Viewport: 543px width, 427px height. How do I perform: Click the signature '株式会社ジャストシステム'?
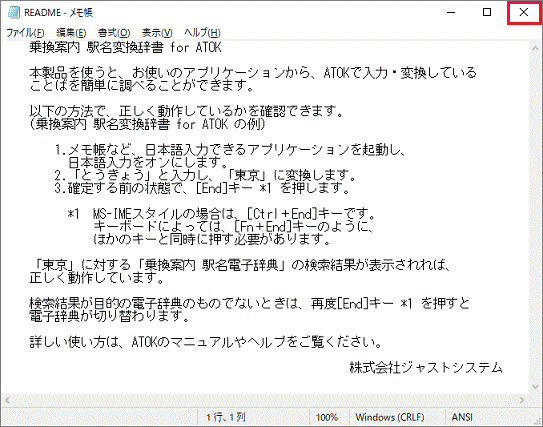point(426,367)
